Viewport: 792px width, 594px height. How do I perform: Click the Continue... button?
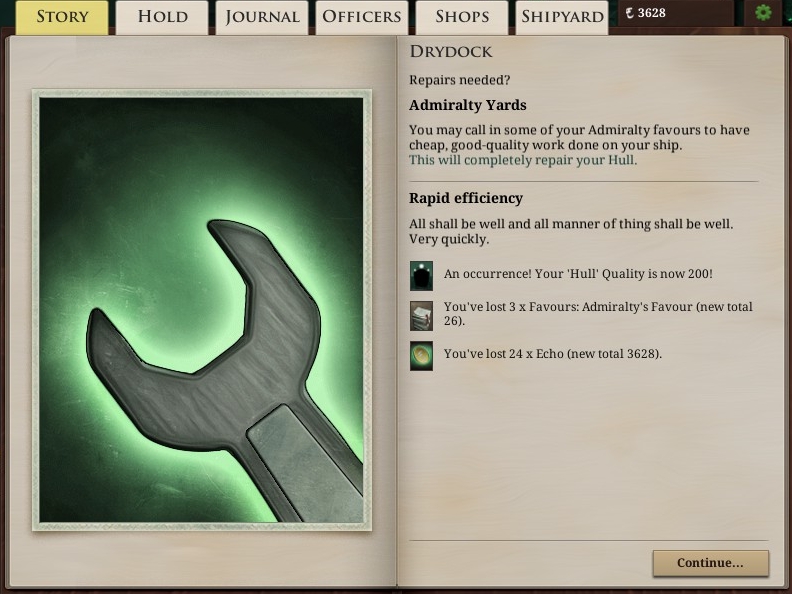click(711, 563)
